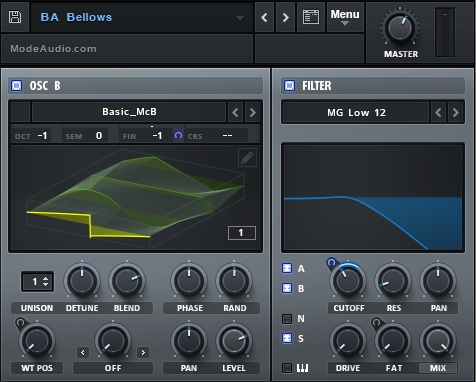
Task: Click the WT POS modulation indicator
Action: click(20, 323)
